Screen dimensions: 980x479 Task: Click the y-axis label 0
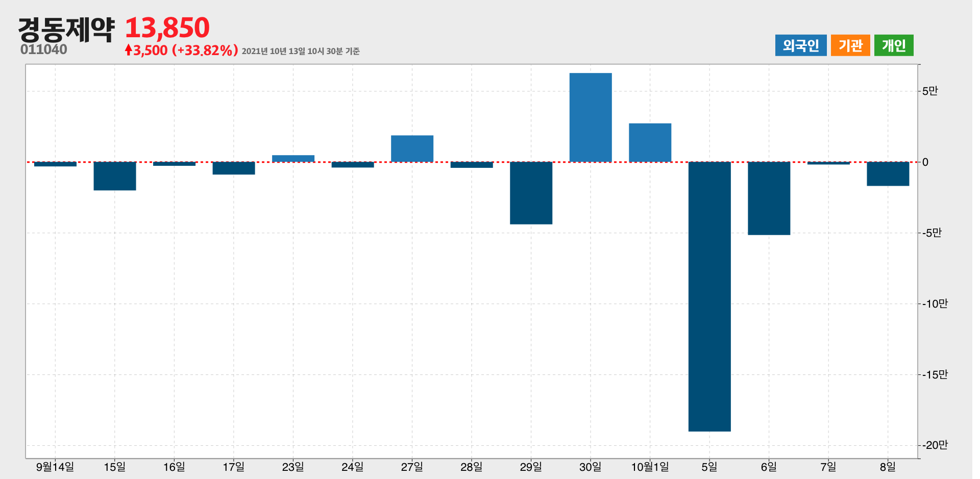(x=925, y=162)
